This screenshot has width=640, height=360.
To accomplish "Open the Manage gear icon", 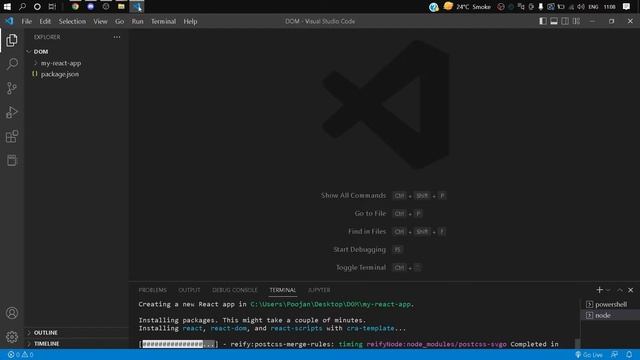I will 12,337.
